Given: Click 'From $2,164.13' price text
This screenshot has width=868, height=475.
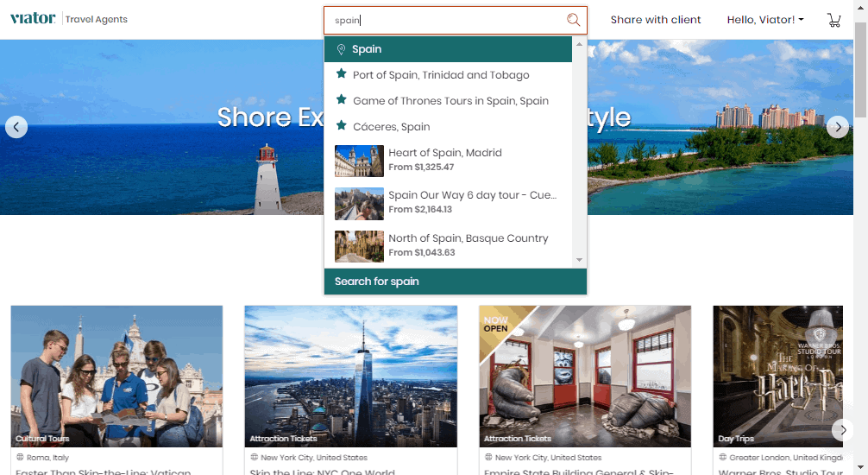Looking at the screenshot, I should (x=420, y=210).
